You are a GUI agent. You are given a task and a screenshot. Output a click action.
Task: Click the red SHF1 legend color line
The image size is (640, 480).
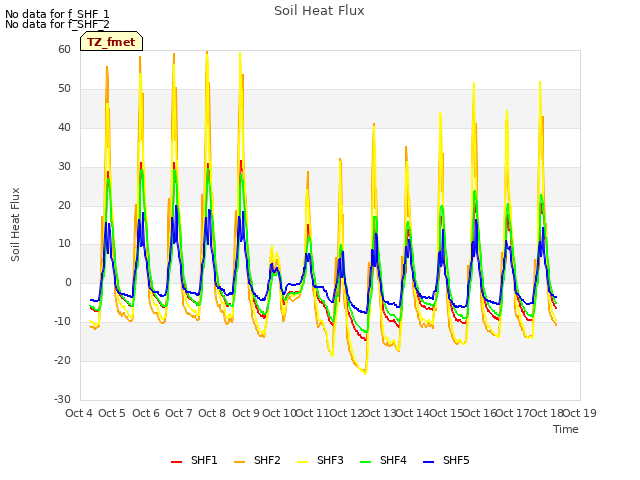tap(176, 462)
